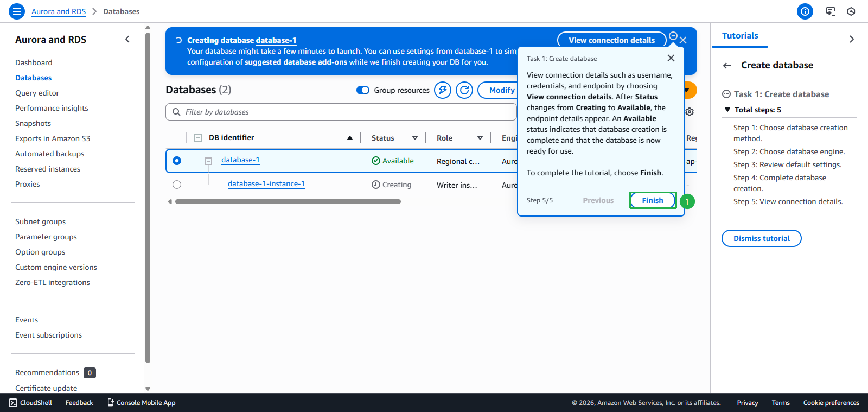
Task: Go back using Create database arrow
Action: coord(727,66)
